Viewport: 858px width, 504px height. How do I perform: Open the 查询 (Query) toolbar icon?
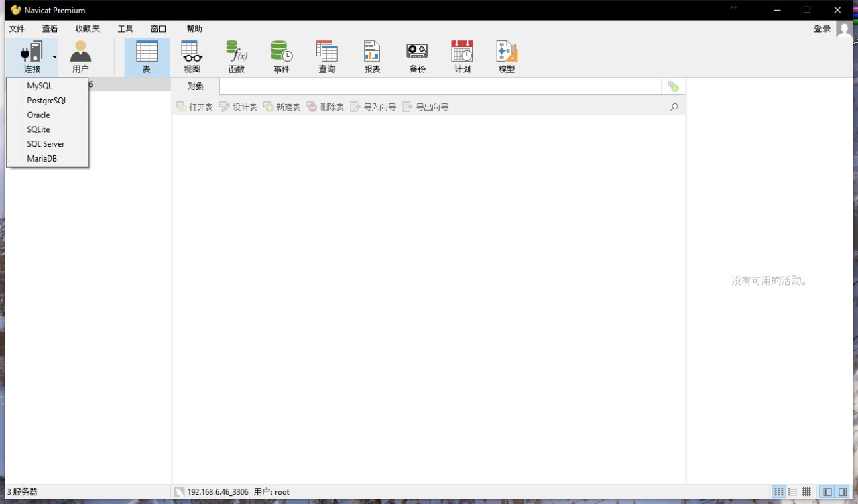coord(327,52)
